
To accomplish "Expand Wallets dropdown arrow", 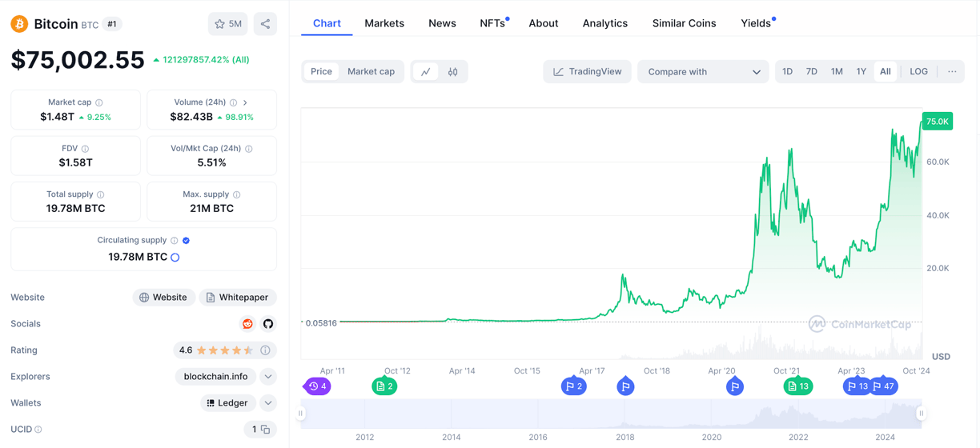I will [268, 403].
